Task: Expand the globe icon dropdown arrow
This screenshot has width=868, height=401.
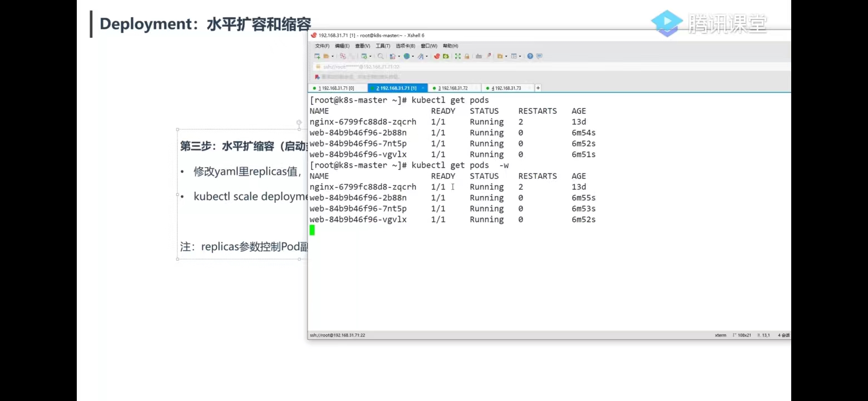Action: point(413,56)
